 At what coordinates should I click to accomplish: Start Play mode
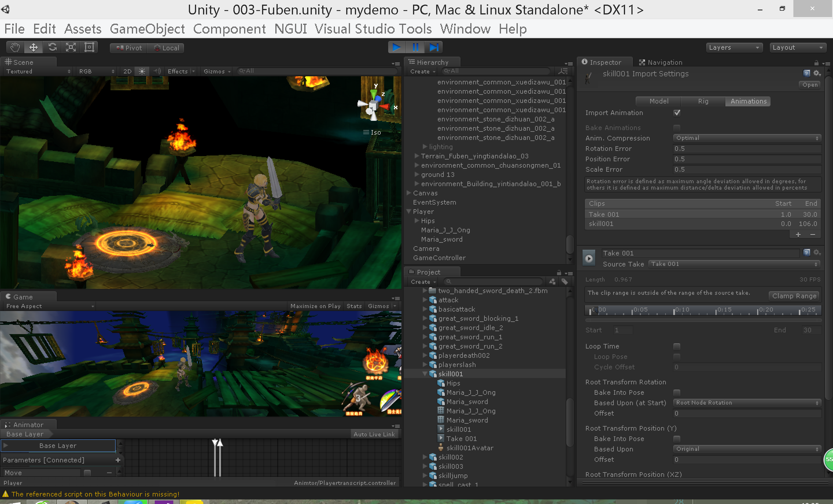(x=397, y=47)
